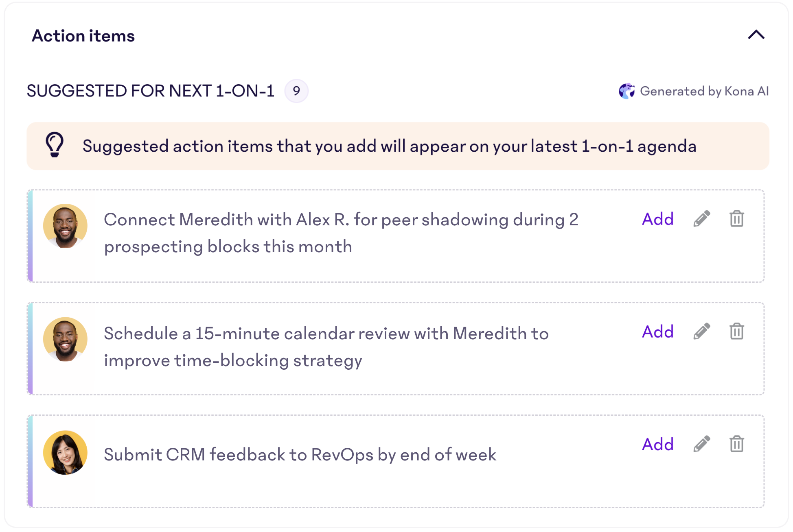This screenshot has width=793, height=532.
Task: Edit the Connect Meredith with Alex R. item
Action: pyautogui.click(x=702, y=219)
